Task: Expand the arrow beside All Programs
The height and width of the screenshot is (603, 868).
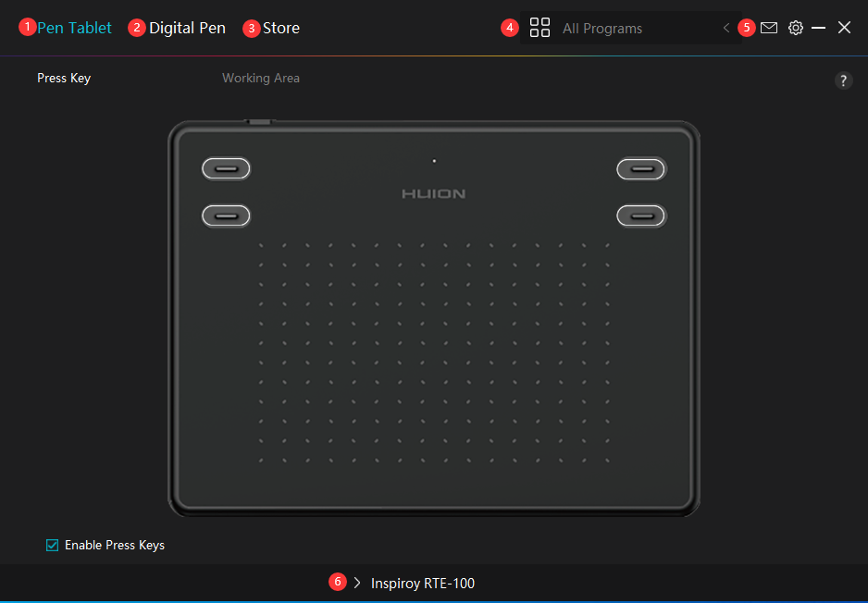Action: point(726,29)
